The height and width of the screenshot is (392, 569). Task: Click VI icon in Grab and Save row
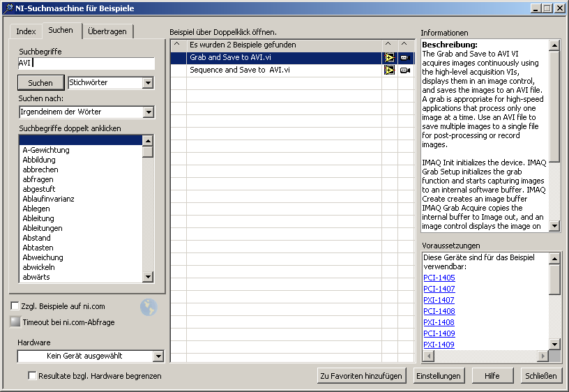pyautogui.click(x=390, y=58)
